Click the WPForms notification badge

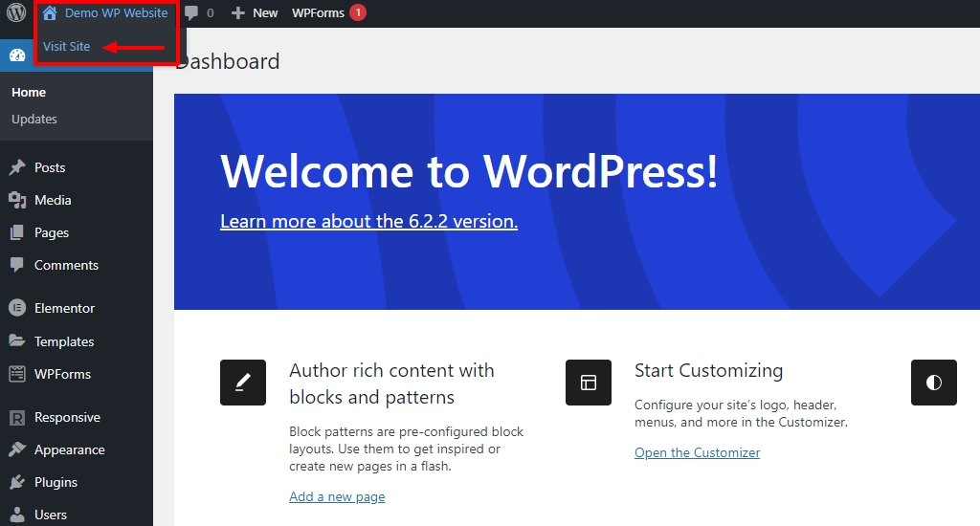(x=358, y=12)
